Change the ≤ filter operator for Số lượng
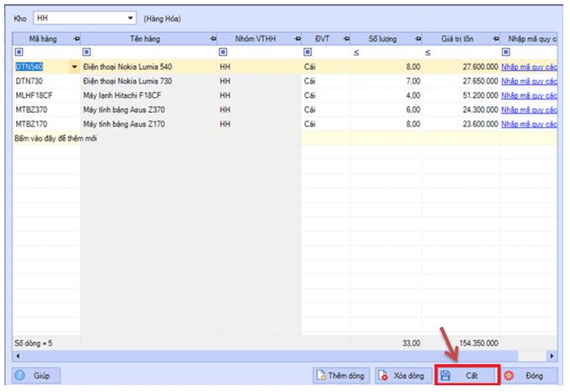Image resolution: width=570 pixels, height=392 pixels. 357,52
